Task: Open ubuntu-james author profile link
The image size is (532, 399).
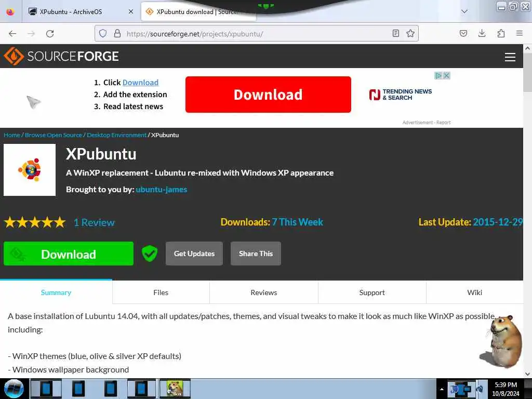Action: tap(162, 190)
